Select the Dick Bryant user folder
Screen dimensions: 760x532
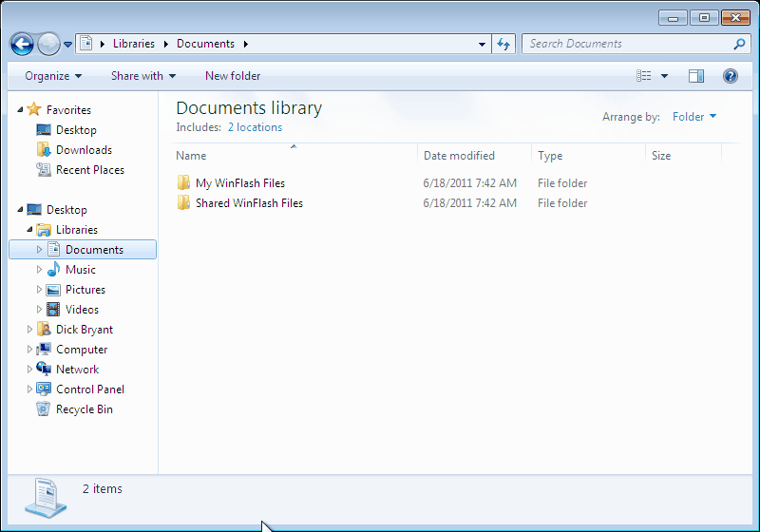click(85, 330)
